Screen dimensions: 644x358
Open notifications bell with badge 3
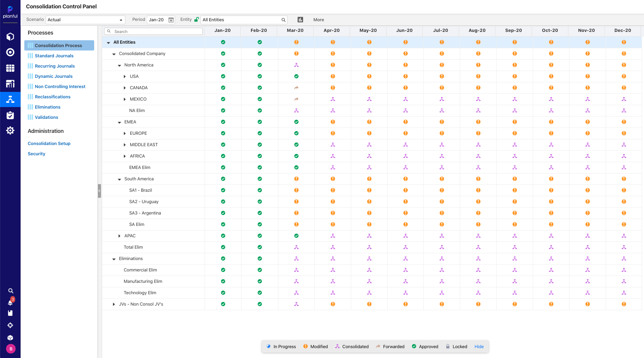coord(10,303)
